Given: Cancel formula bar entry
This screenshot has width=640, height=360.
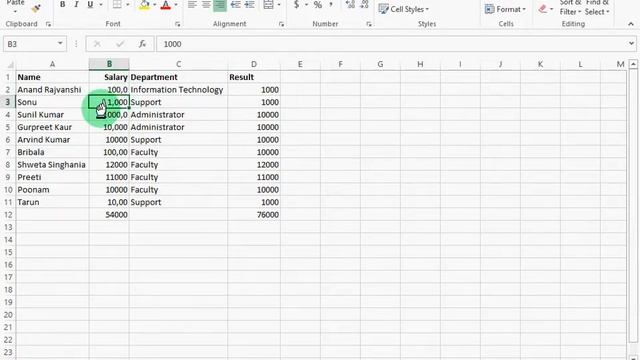Looking at the screenshot, I should [x=97, y=44].
